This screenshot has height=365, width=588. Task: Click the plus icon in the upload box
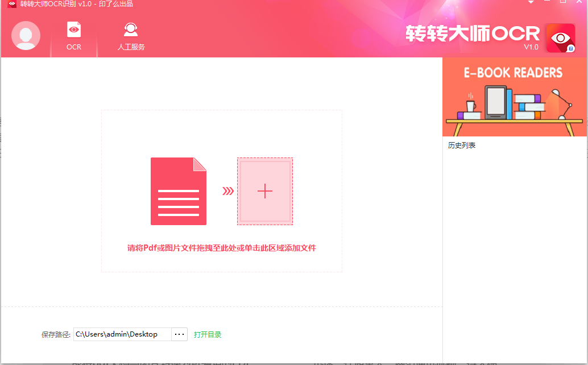point(265,192)
